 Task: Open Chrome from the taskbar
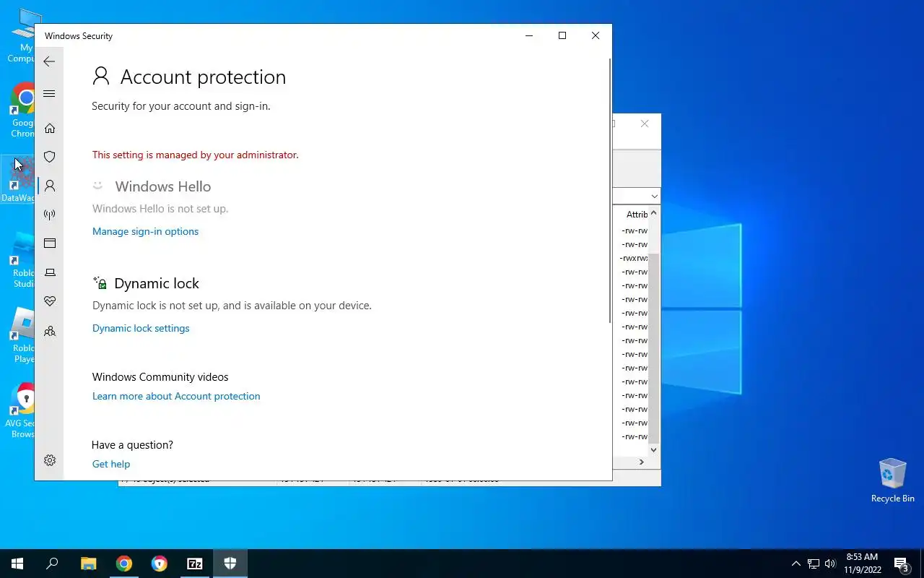pos(124,564)
